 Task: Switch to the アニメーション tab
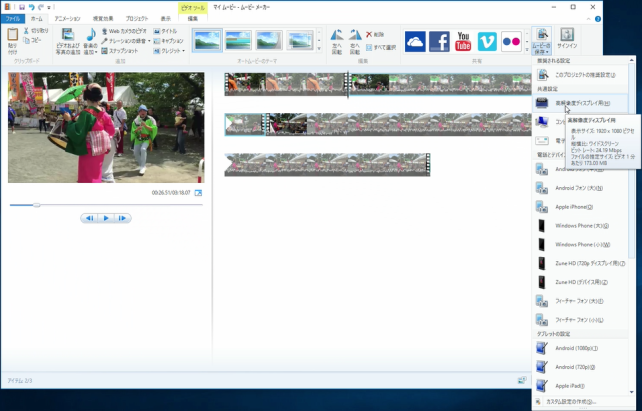(x=68, y=18)
